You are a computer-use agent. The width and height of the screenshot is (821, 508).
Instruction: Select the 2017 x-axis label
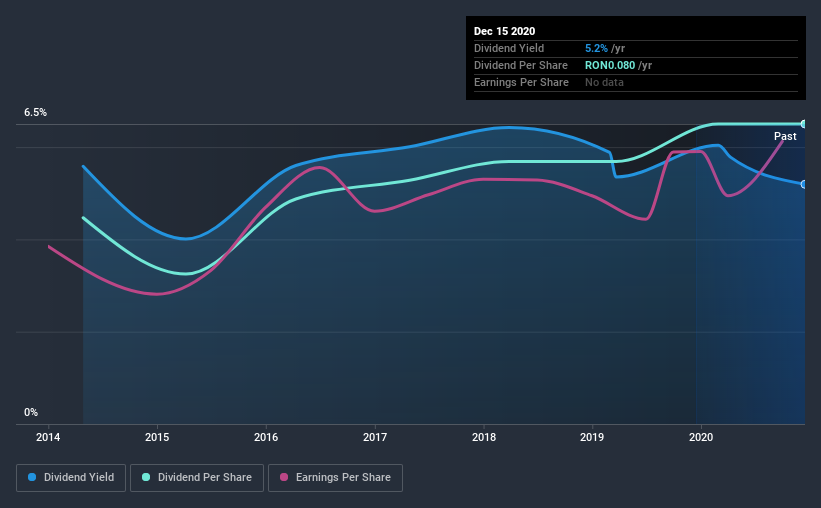pos(375,437)
